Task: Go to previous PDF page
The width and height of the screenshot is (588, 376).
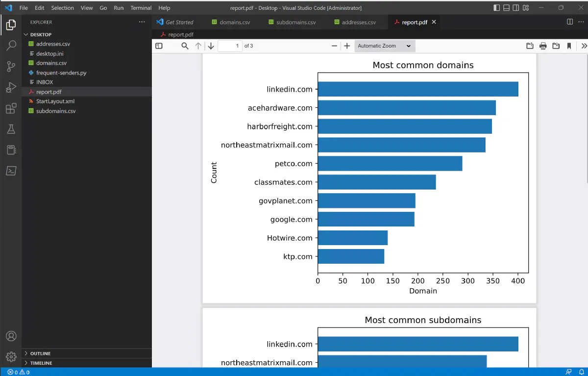Action: point(198,46)
